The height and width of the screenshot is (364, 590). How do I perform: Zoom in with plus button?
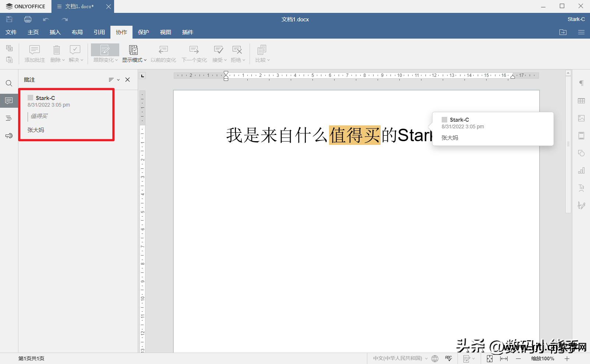click(567, 358)
